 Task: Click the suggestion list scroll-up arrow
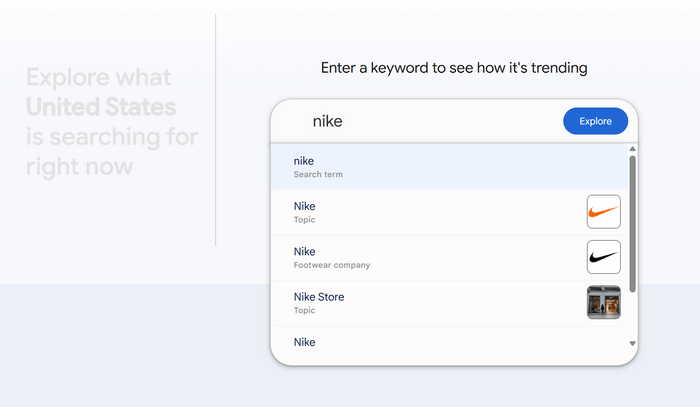(x=632, y=149)
